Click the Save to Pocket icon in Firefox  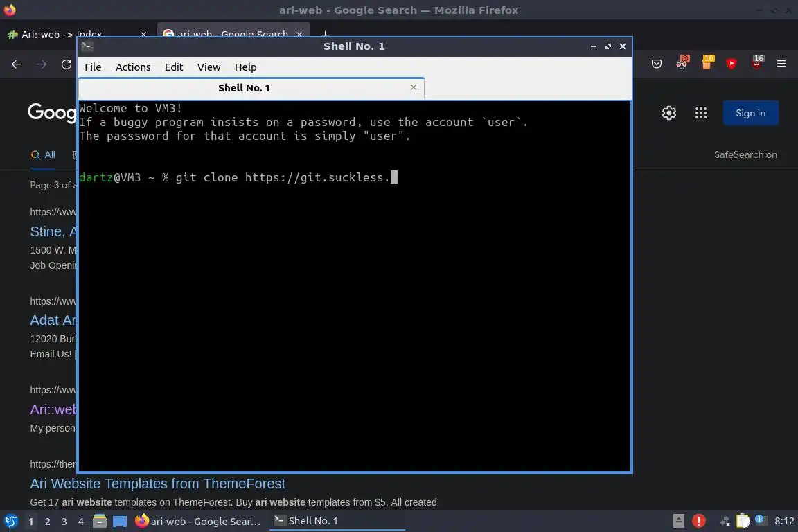click(657, 64)
